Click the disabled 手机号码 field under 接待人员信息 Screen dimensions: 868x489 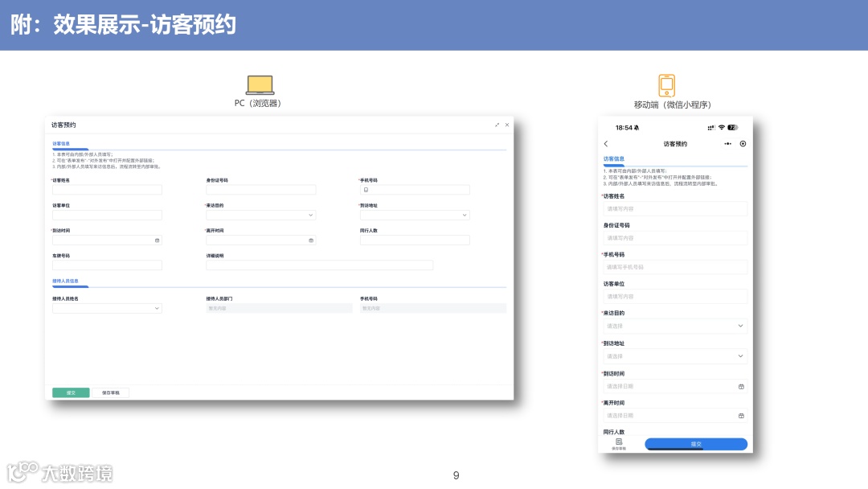coord(433,309)
